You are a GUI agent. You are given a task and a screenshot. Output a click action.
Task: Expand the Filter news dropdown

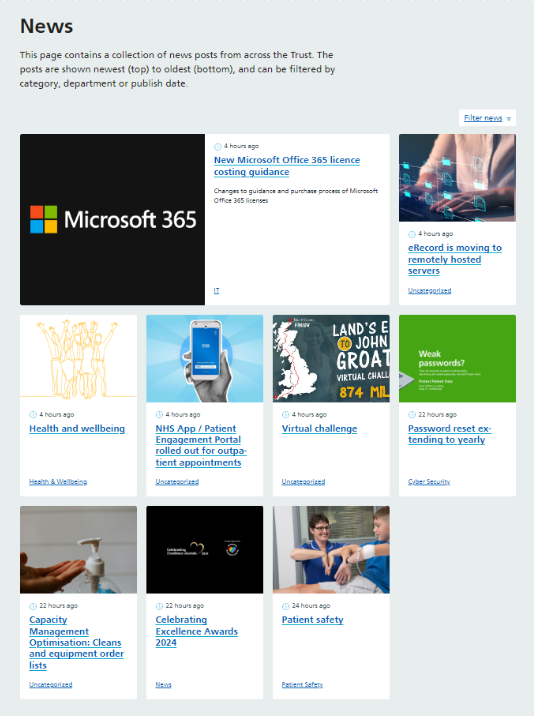coord(487,118)
